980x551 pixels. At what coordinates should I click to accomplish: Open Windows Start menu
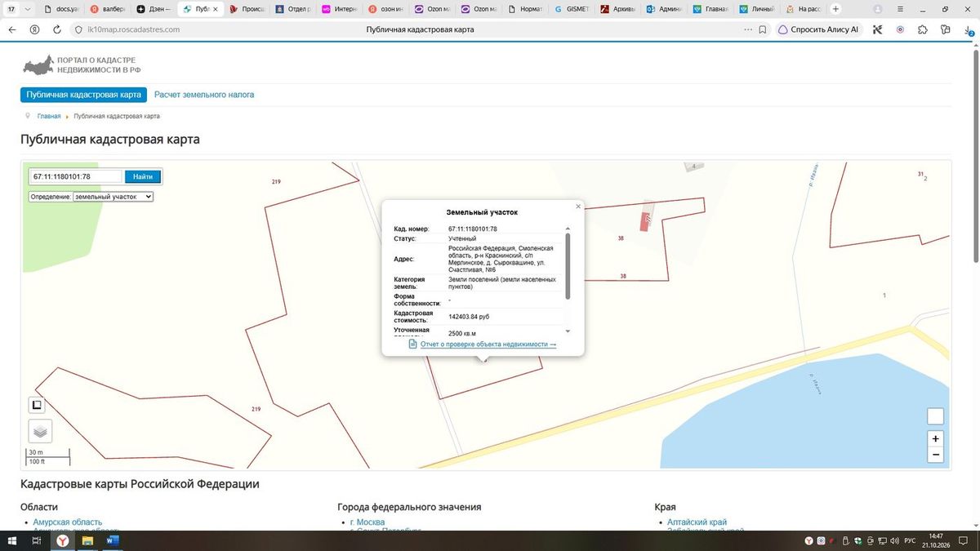(12, 540)
